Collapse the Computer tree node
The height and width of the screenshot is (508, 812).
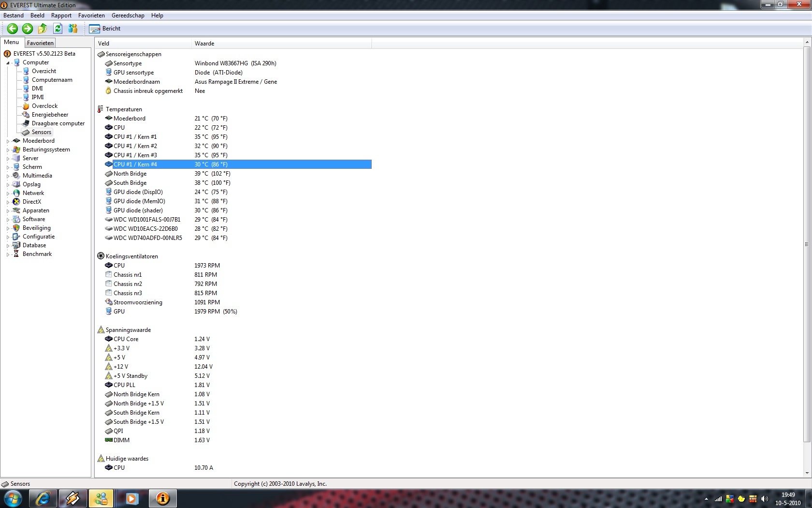pos(8,63)
